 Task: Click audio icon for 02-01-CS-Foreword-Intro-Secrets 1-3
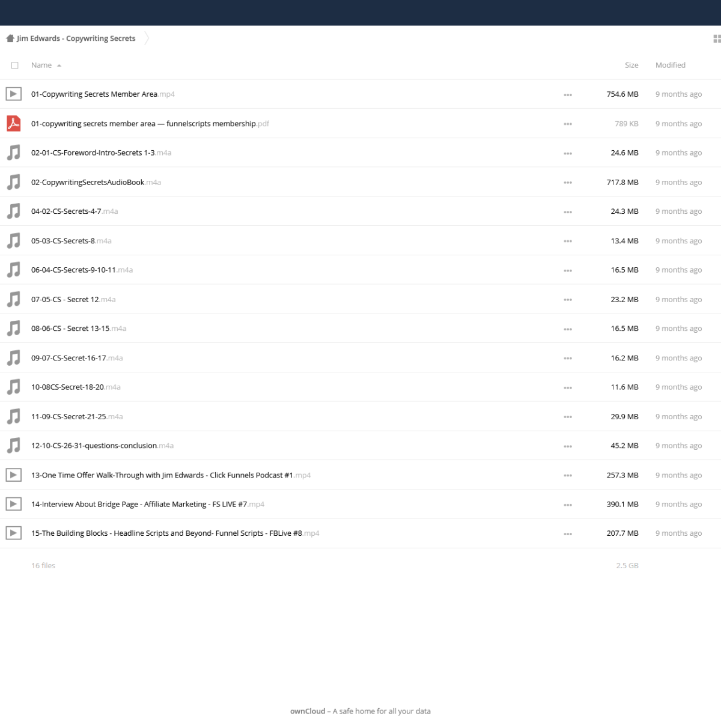[14, 153]
